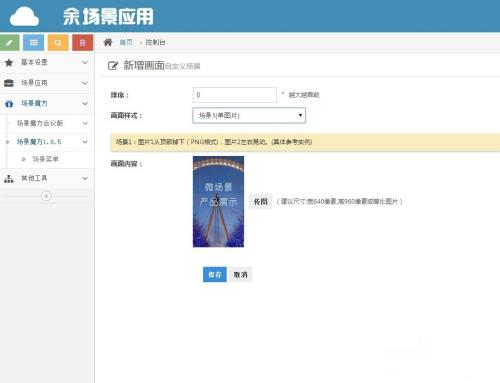Click the red trash delete button

82,42
